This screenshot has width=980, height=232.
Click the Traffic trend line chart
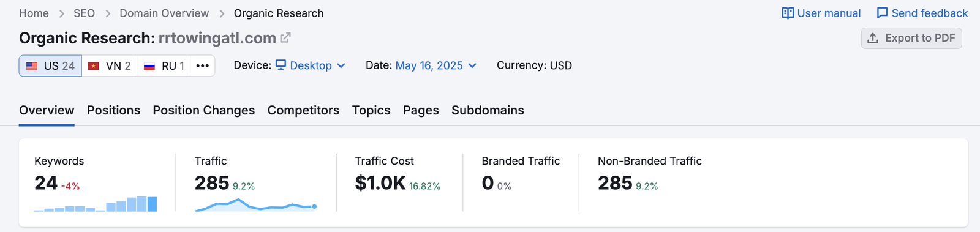(255, 204)
